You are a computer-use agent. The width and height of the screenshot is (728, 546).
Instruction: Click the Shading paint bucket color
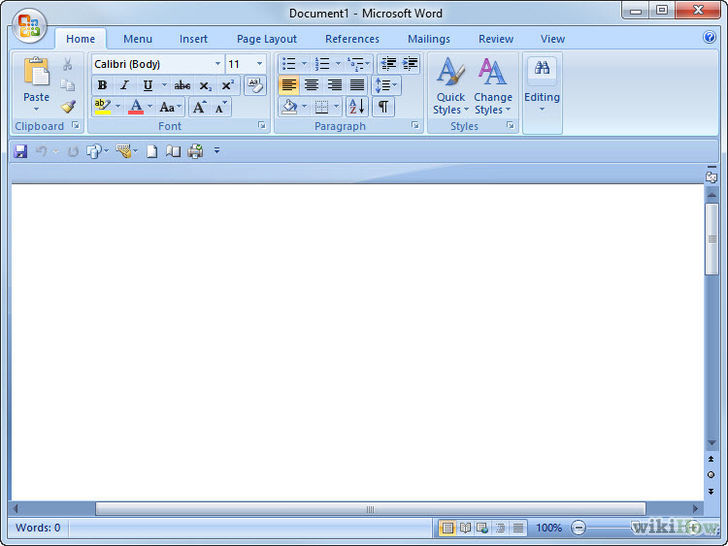(x=290, y=107)
